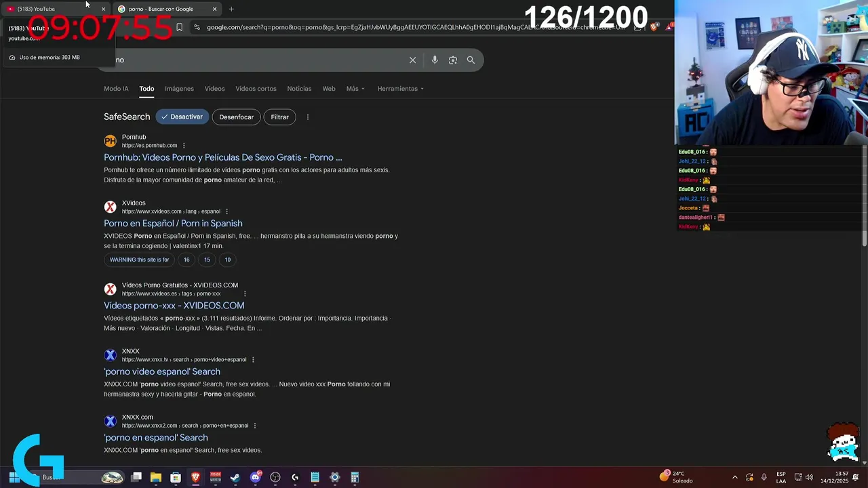868x488 pixels.
Task: Switch to Web results tab
Action: point(329,89)
